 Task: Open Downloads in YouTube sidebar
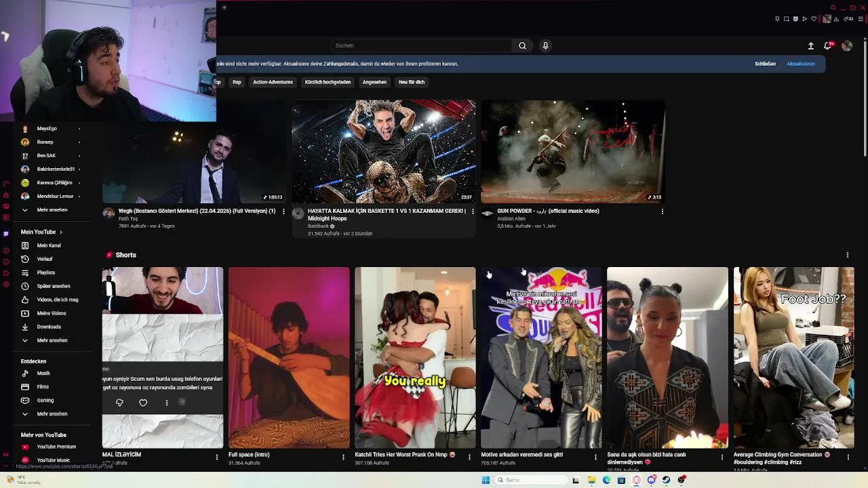(49, 327)
